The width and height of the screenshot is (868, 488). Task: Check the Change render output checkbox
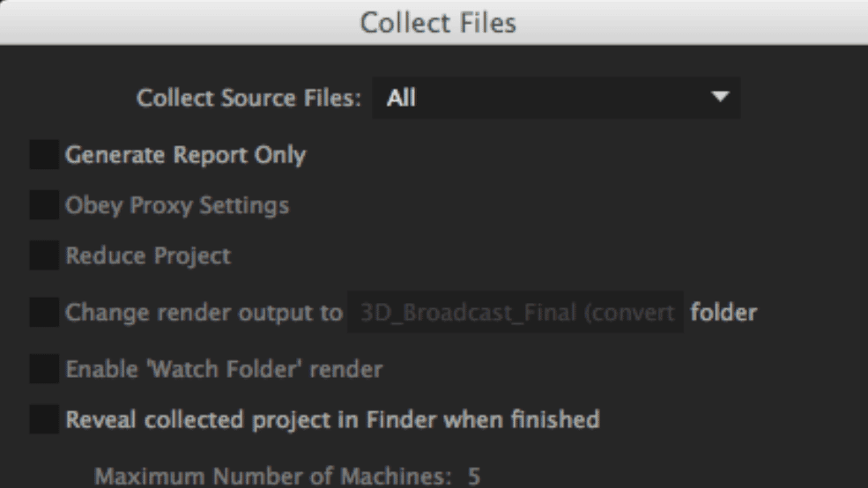44,312
